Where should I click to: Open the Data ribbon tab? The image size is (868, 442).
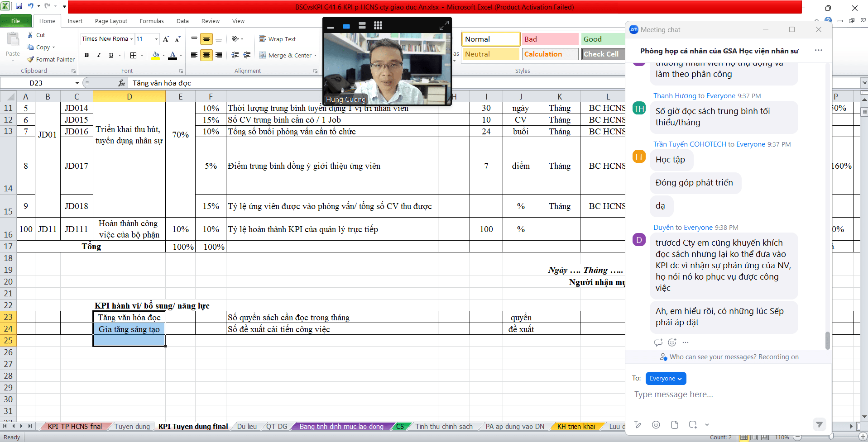click(x=182, y=21)
